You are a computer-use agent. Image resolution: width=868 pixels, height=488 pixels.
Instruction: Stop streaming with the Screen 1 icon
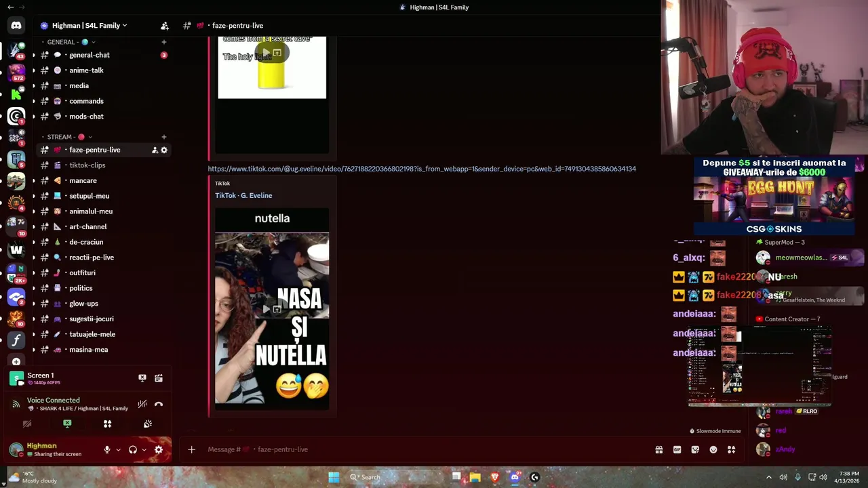click(142, 378)
